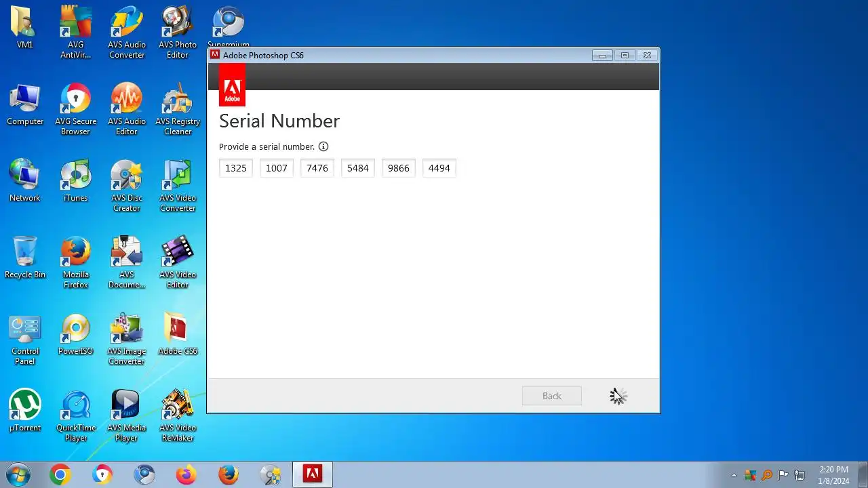
Task: Open AVG Secure Browser from the taskbar
Action: [x=102, y=475]
